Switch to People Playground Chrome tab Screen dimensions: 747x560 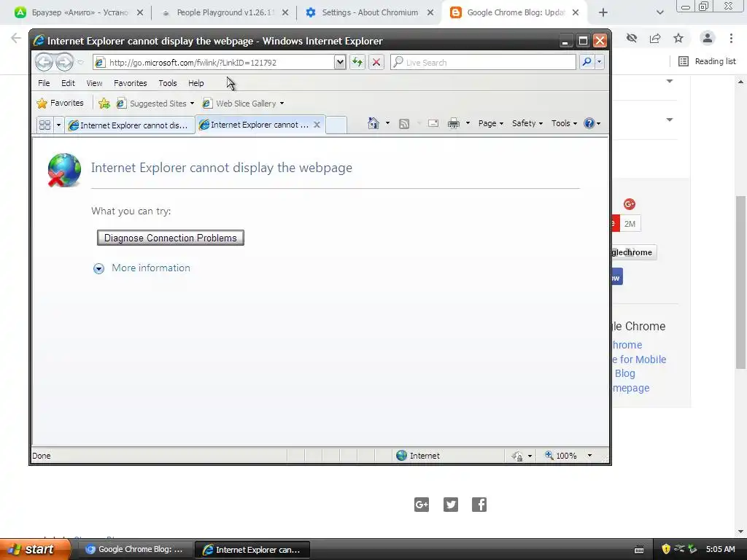224,12
